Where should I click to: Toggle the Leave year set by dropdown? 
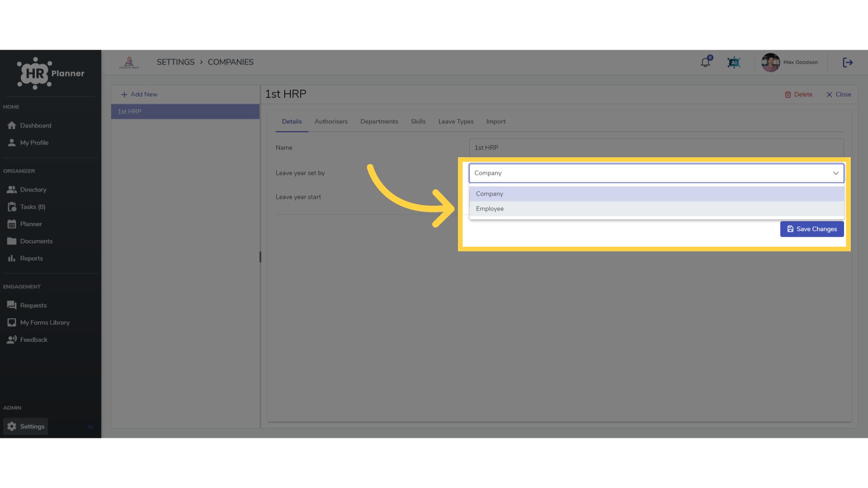656,173
